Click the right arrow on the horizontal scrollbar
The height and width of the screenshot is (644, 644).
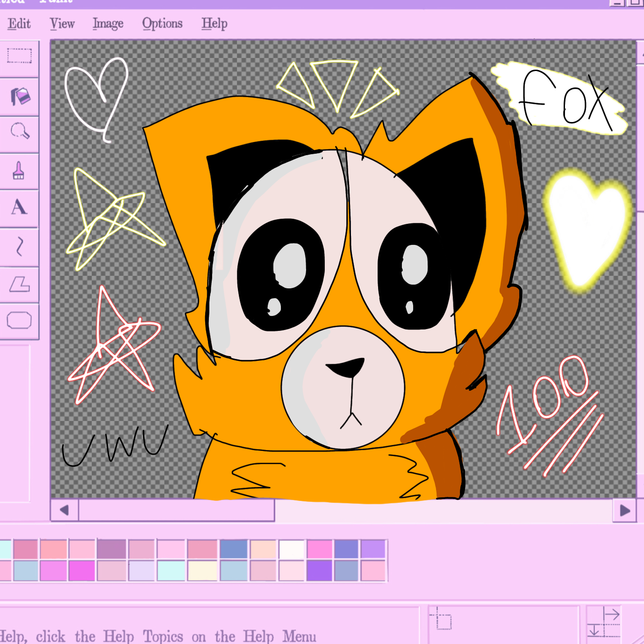pos(625,510)
